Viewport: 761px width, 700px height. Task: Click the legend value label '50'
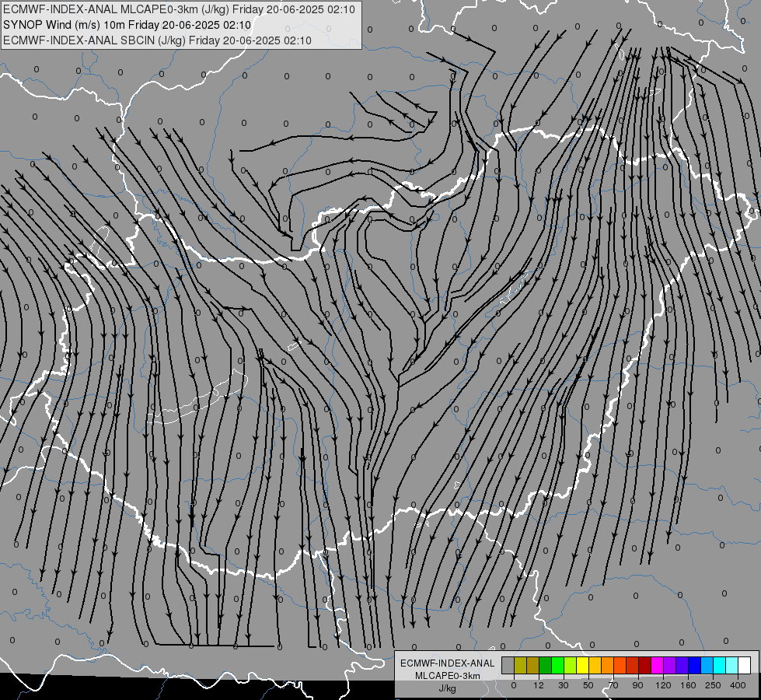click(x=588, y=685)
